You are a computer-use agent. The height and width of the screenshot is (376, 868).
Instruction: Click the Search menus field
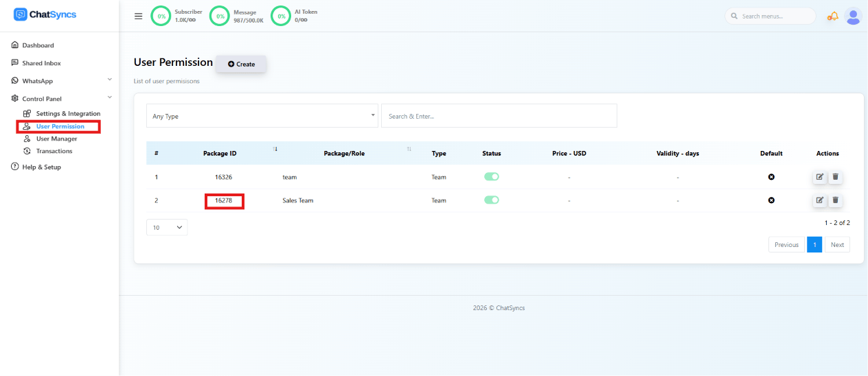770,16
